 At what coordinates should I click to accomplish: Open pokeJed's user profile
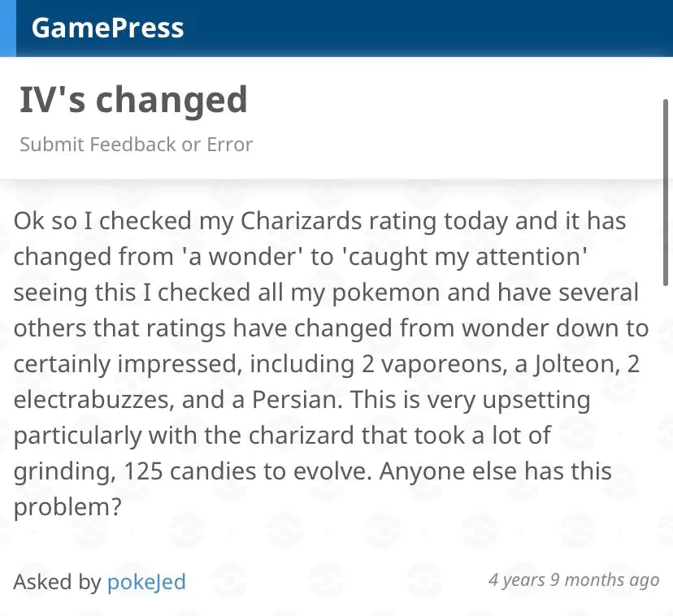pos(146,582)
